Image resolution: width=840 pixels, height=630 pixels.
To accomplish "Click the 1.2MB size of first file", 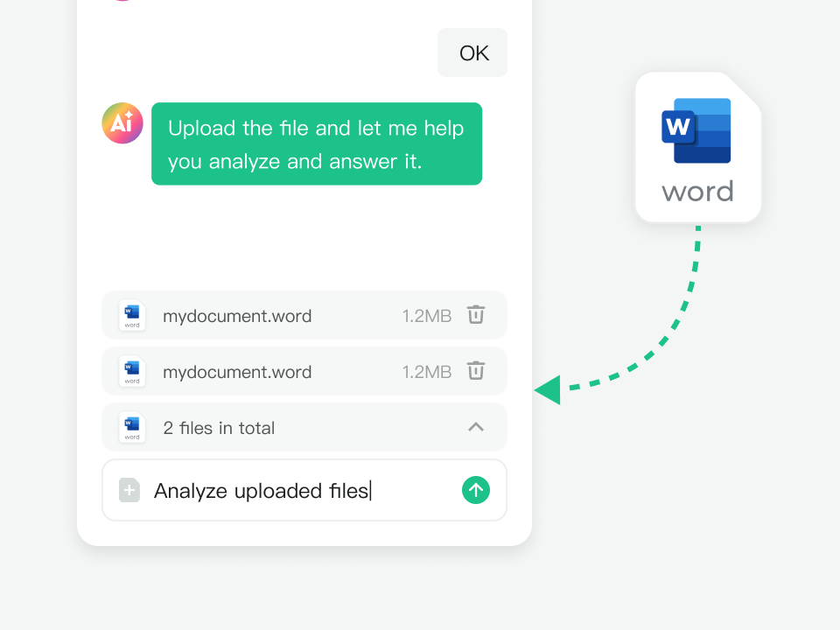I will click(427, 316).
